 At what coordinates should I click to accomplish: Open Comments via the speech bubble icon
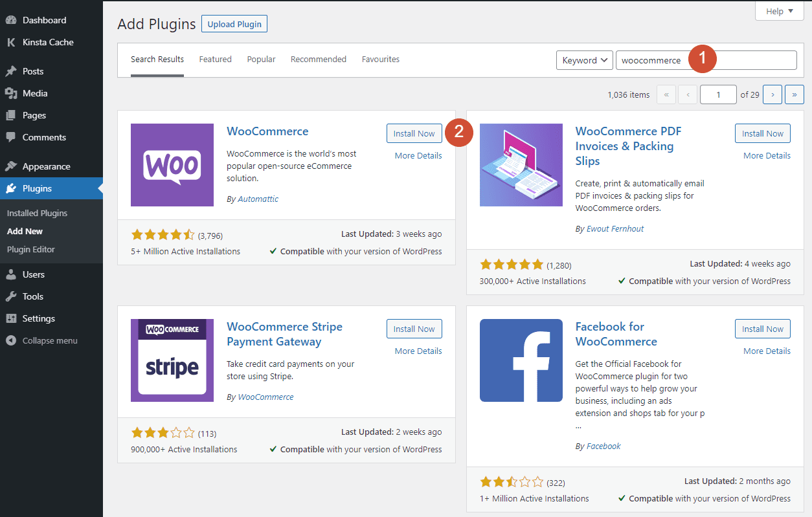pos(14,137)
